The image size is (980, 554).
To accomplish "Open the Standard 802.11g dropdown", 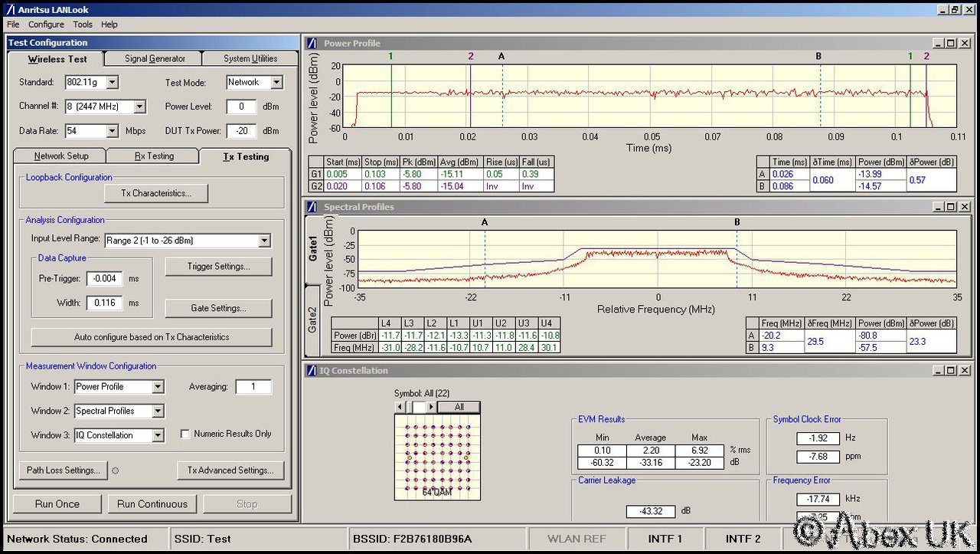I will pyautogui.click(x=112, y=82).
